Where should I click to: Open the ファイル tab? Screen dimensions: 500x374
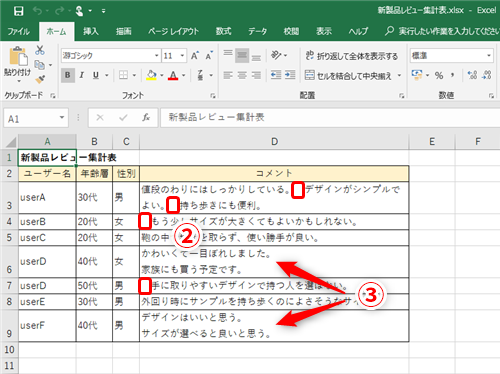tap(19, 31)
